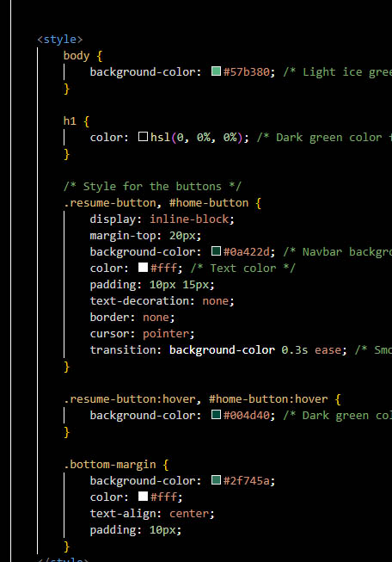Open the hsl(0, 0%, 0%) color swatch

coord(143,137)
